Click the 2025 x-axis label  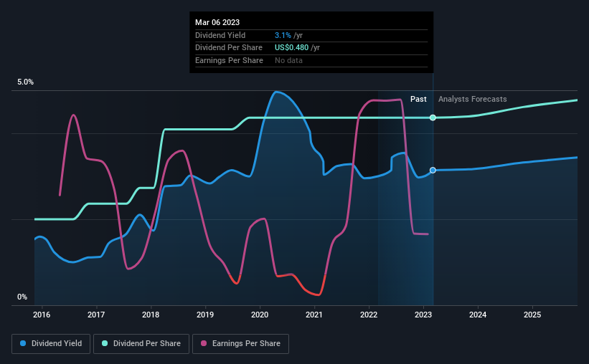pyautogui.click(x=532, y=315)
